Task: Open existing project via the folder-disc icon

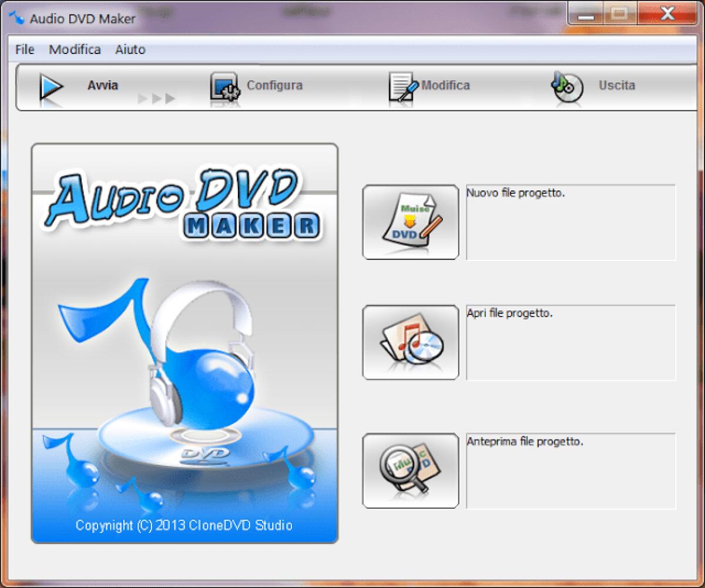Action: (409, 342)
